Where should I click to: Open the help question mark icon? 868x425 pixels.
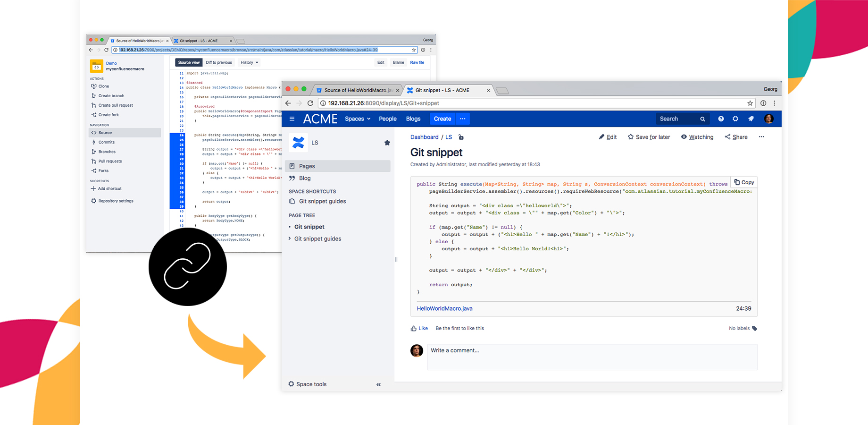point(721,119)
